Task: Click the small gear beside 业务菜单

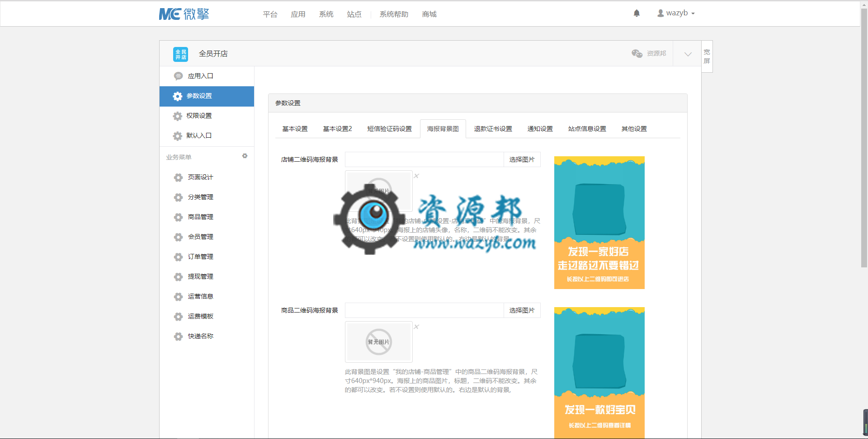Action: pos(245,156)
